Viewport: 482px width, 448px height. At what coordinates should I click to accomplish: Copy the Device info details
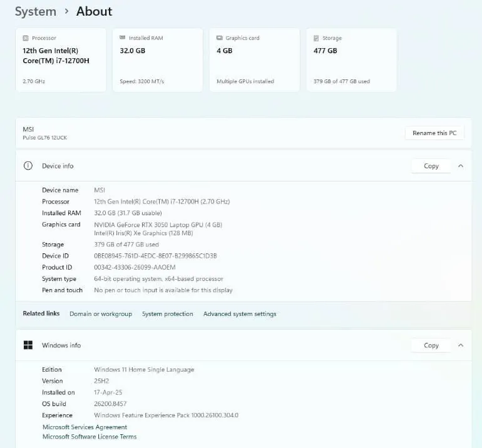431,166
